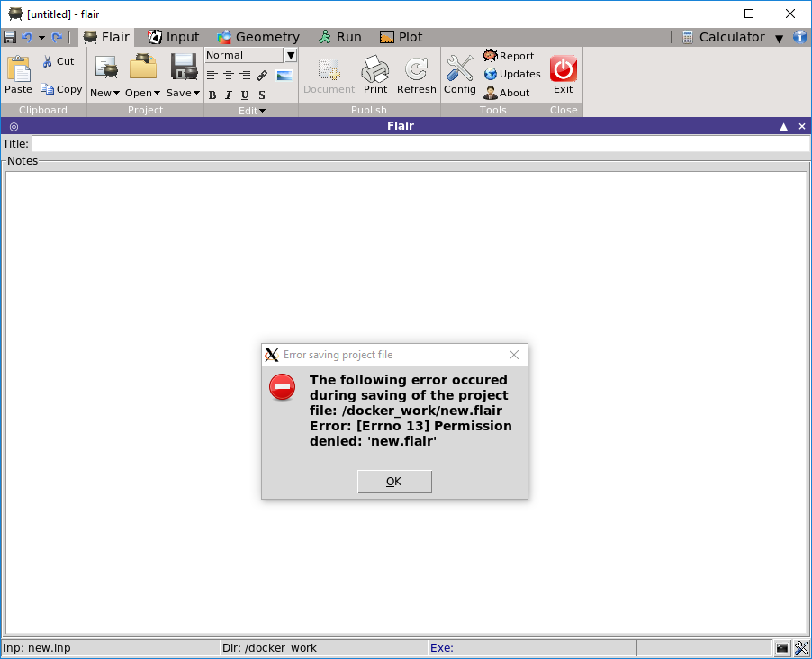
Task: Click the Exe: status field
Action: tap(532, 648)
